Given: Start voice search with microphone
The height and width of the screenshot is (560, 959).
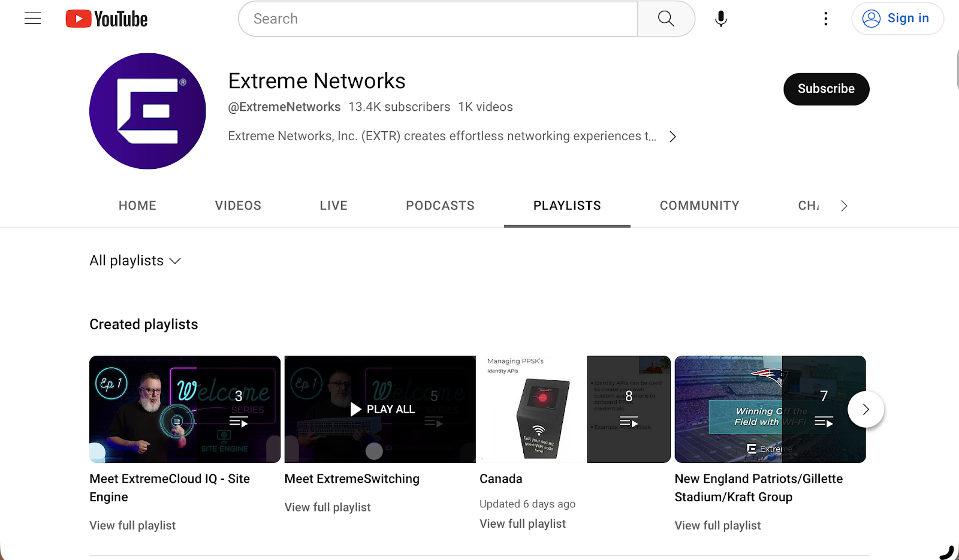Looking at the screenshot, I should click(721, 19).
